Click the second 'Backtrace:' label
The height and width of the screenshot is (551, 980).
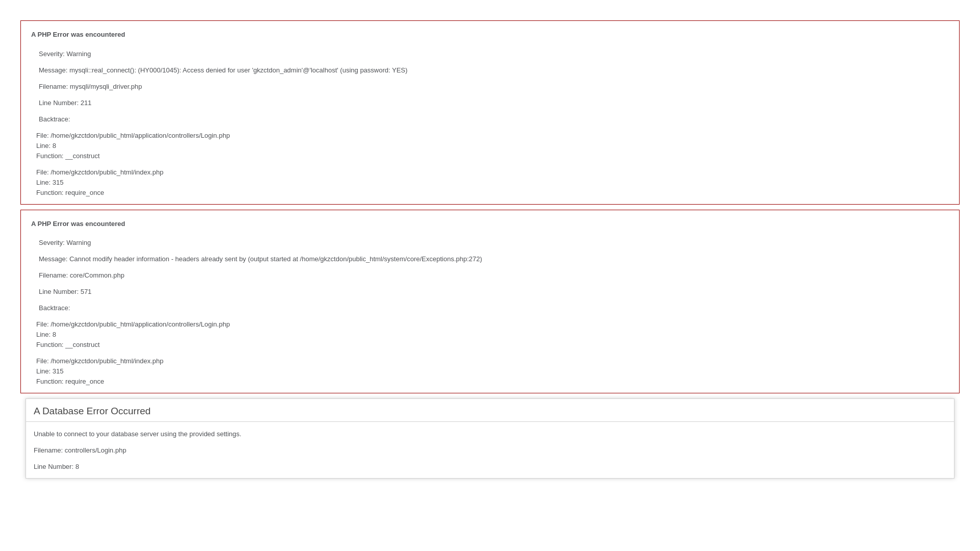coord(54,308)
